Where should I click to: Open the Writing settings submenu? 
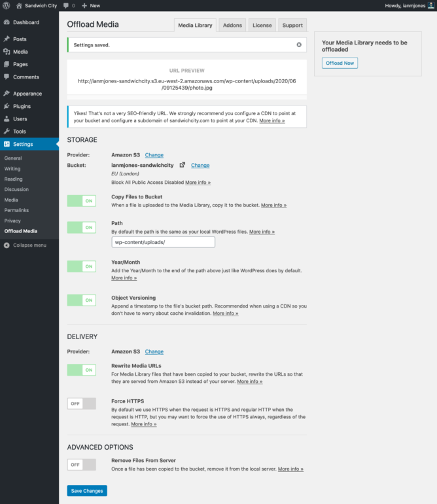coord(12,168)
